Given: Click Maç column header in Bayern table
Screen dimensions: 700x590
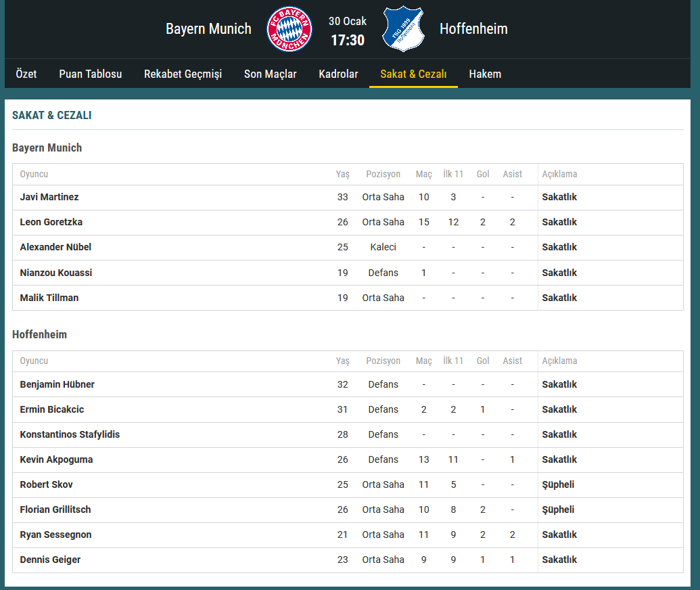Looking at the screenshot, I should tap(423, 174).
